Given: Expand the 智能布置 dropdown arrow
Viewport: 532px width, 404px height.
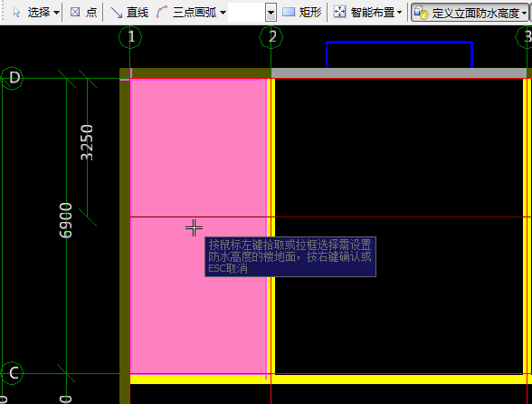Looking at the screenshot, I should click(x=399, y=13).
